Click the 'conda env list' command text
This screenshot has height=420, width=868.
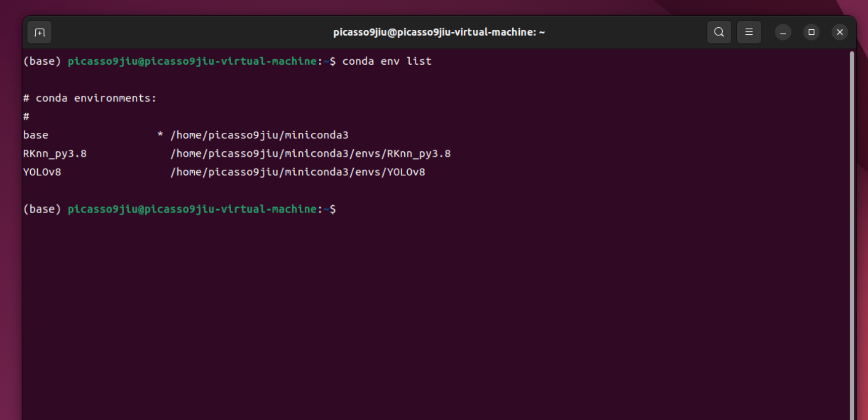(387, 61)
